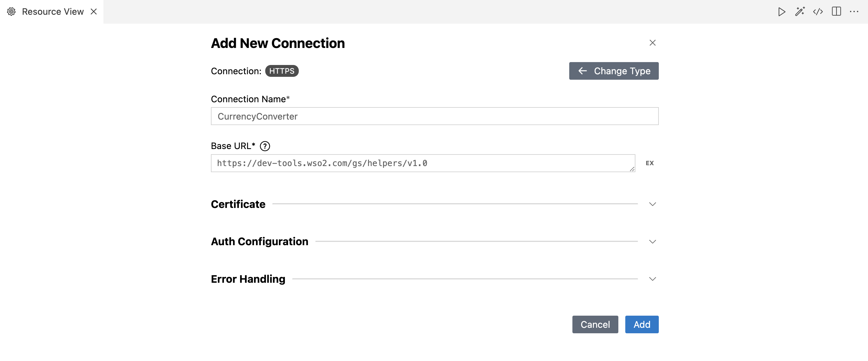Toggle the EX expression button for Base URL

click(x=650, y=163)
